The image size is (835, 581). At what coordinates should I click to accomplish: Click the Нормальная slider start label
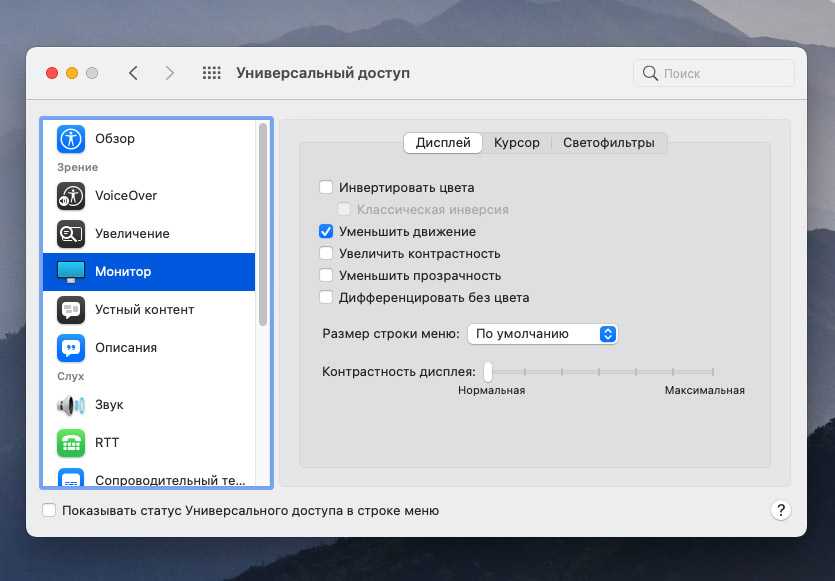click(492, 390)
